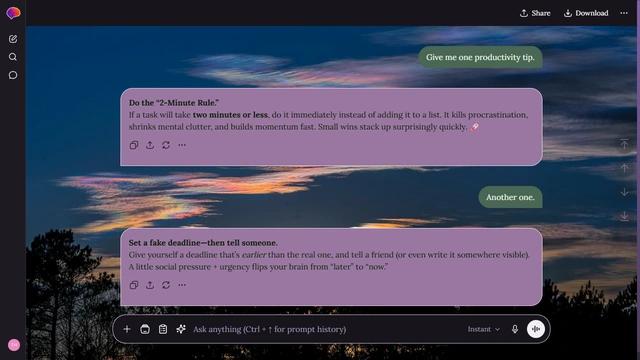Regenerate the 2-Minute Rule response
The height and width of the screenshot is (360, 640).
[166, 145]
